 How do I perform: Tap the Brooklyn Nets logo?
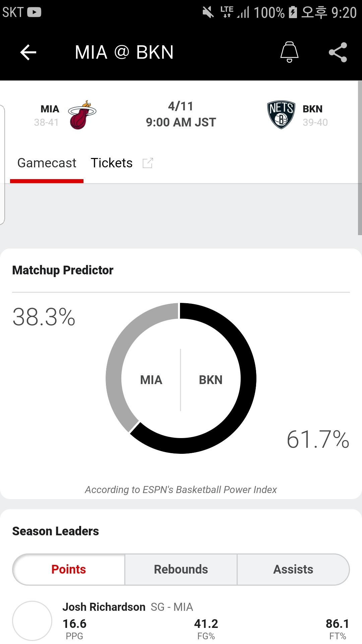point(281,115)
